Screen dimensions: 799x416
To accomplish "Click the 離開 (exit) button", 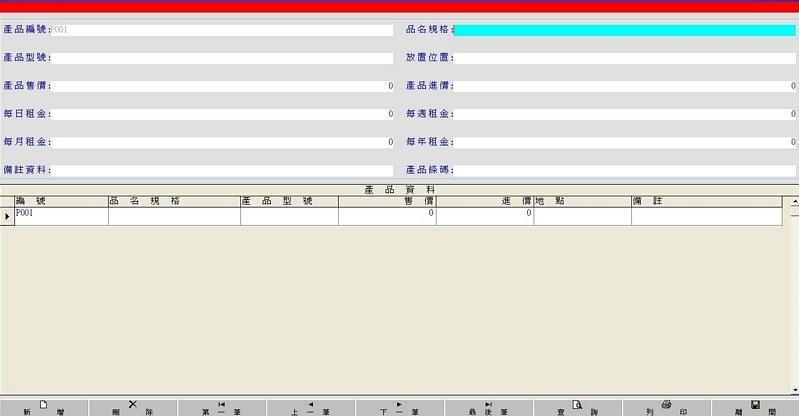I will click(x=755, y=408).
